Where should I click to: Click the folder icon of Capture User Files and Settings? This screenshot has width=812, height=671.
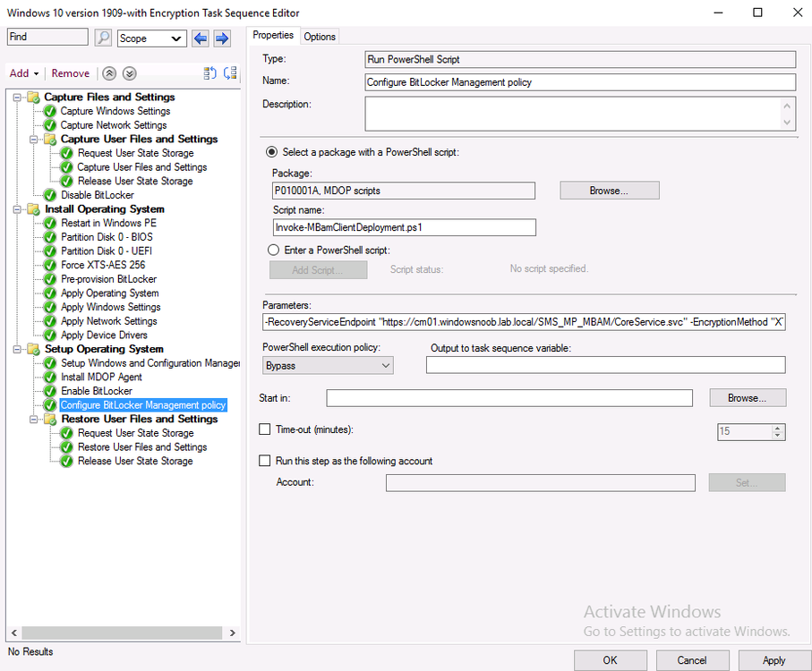(x=50, y=140)
